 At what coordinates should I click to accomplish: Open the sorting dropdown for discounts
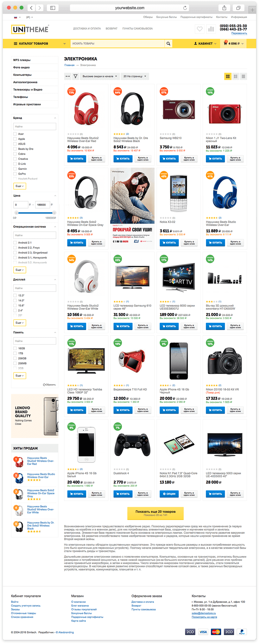(99, 76)
